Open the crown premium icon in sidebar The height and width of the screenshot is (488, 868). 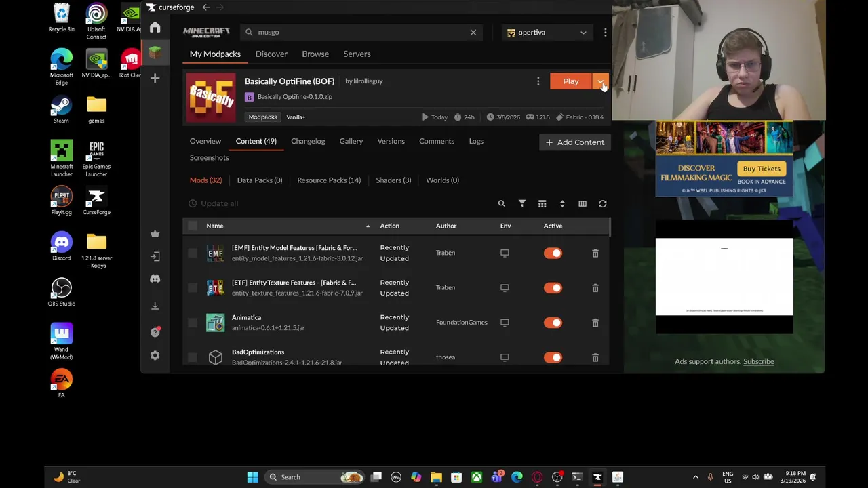coord(155,233)
